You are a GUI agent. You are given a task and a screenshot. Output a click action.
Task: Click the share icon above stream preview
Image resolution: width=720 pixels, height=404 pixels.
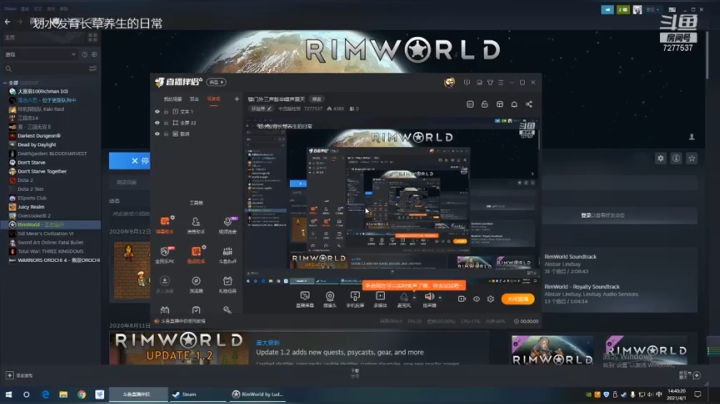click(529, 104)
